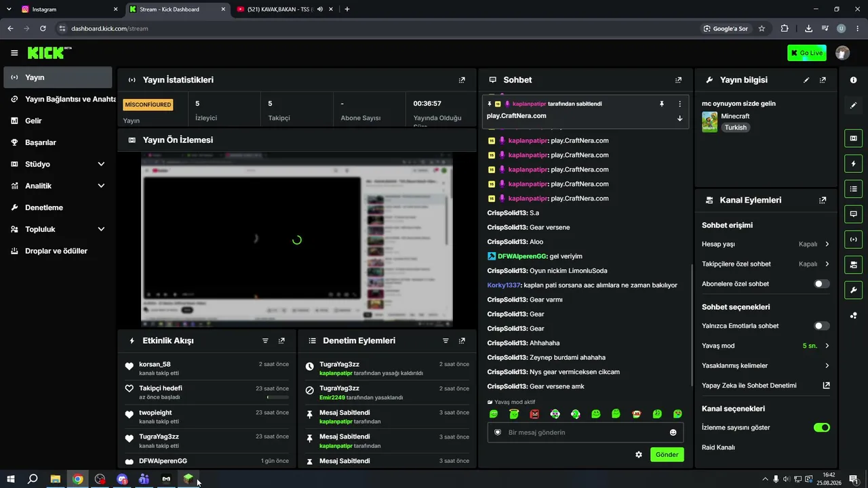This screenshot has width=868, height=488.
Task: Focus the Bir mesaj gönderin input
Action: pyautogui.click(x=585, y=432)
